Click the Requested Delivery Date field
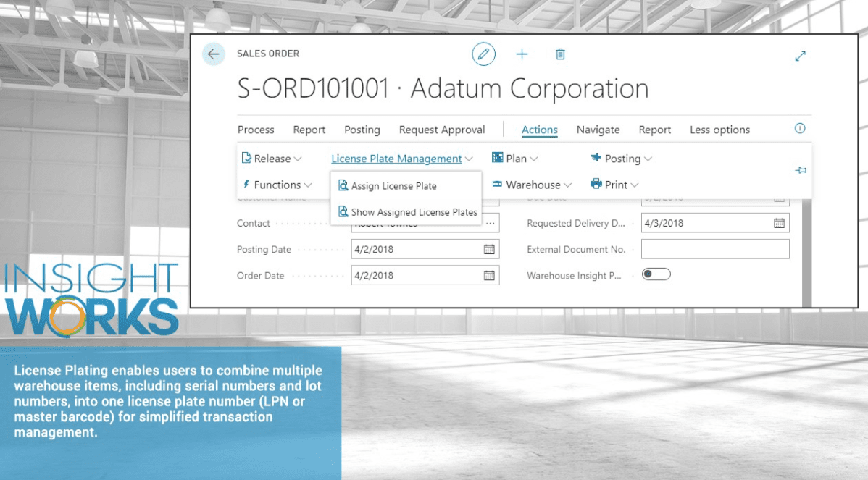The image size is (868, 480). tap(715, 224)
